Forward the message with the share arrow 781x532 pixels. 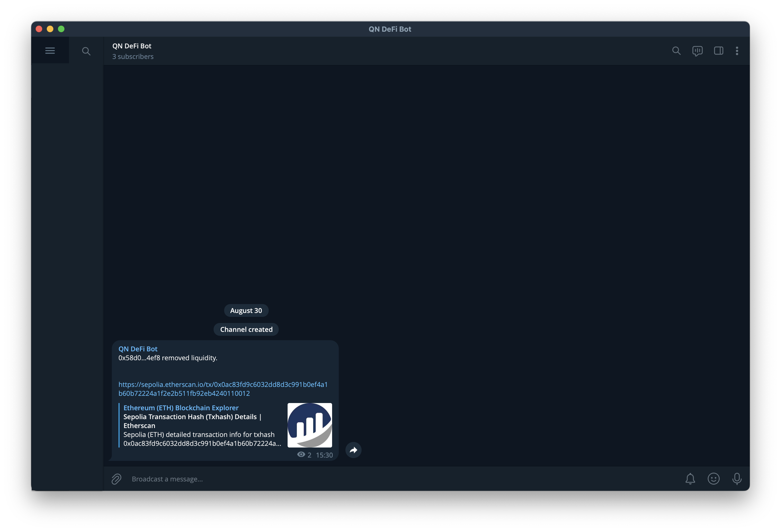[353, 450]
